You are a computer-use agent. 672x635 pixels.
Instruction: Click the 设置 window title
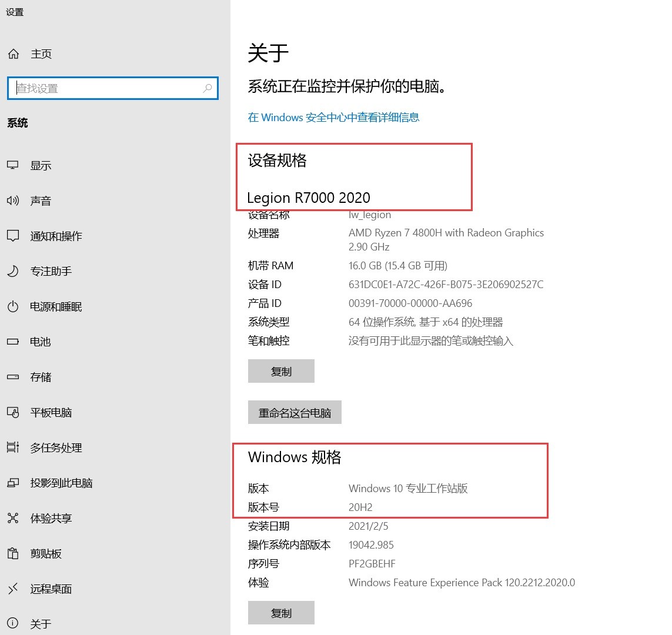pos(15,12)
